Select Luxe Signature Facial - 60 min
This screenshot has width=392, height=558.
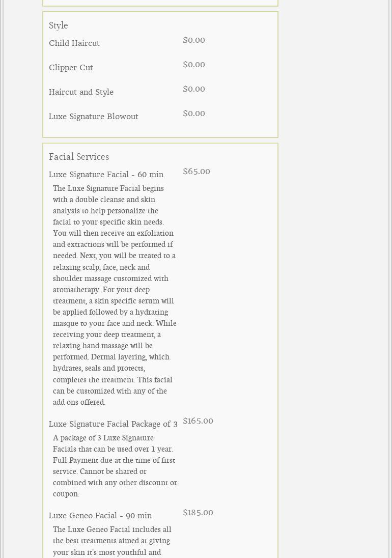(x=106, y=175)
